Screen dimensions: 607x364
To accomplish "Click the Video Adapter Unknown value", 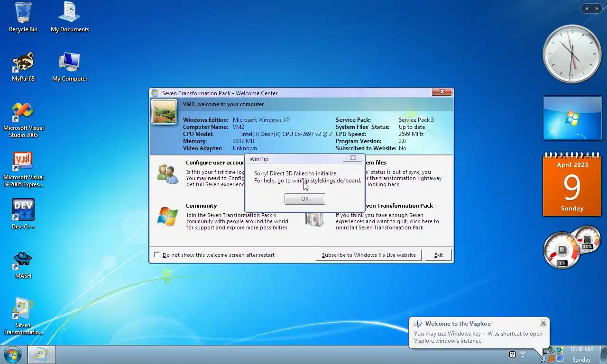I will point(245,148).
